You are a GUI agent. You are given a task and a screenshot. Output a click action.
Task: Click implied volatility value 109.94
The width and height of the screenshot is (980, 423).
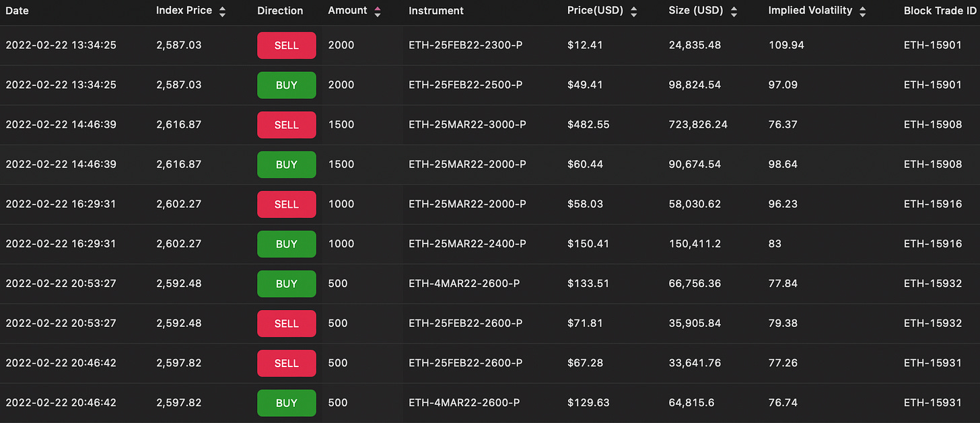point(786,45)
